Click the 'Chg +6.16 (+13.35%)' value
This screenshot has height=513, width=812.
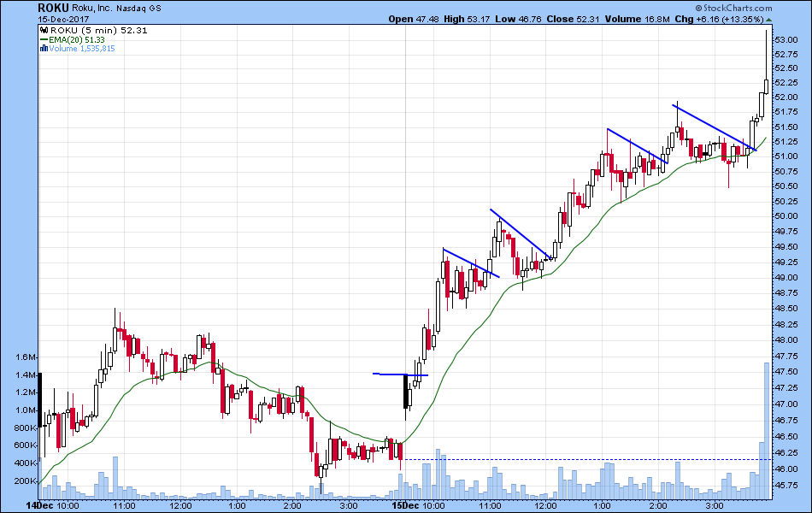720,19
